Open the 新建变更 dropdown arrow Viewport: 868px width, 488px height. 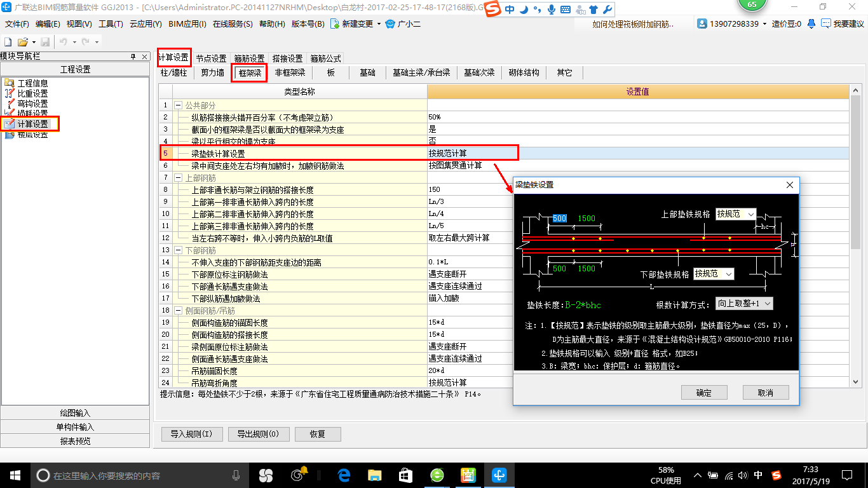tap(379, 24)
